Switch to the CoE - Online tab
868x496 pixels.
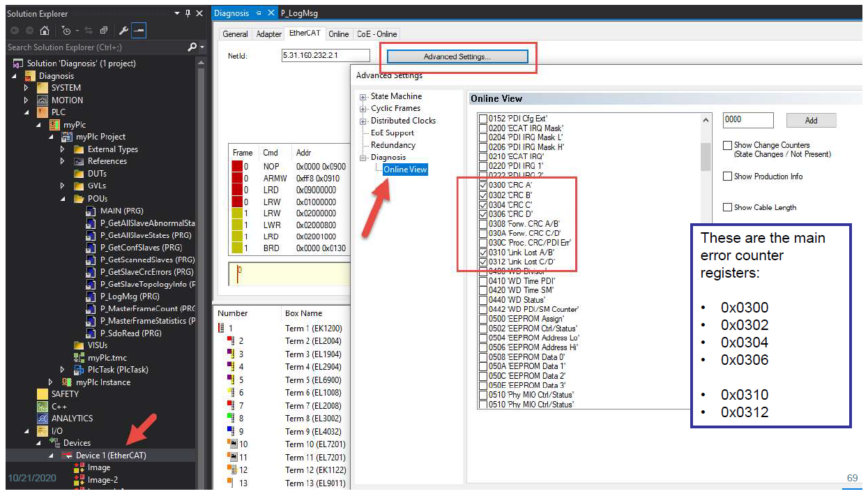pyautogui.click(x=376, y=34)
